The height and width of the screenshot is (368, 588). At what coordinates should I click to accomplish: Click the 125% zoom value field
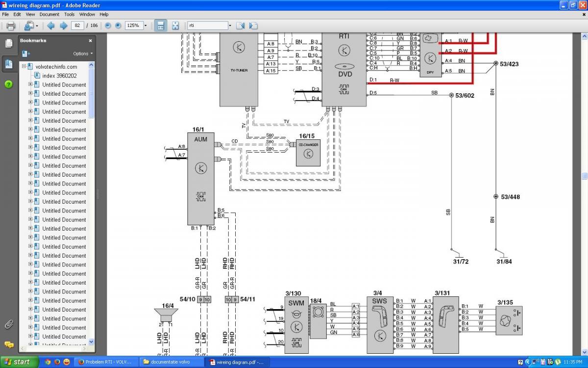[x=133, y=26]
